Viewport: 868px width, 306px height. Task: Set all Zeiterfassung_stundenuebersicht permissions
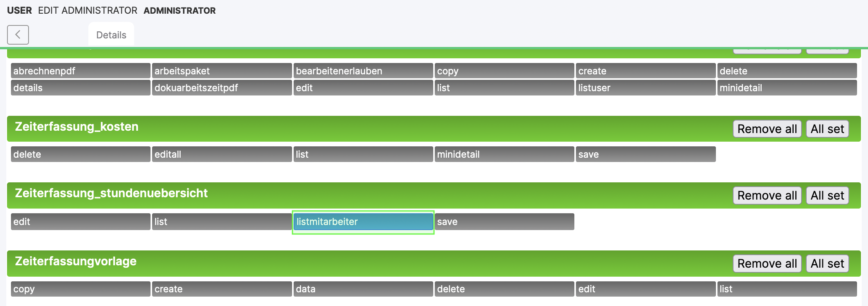click(827, 195)
